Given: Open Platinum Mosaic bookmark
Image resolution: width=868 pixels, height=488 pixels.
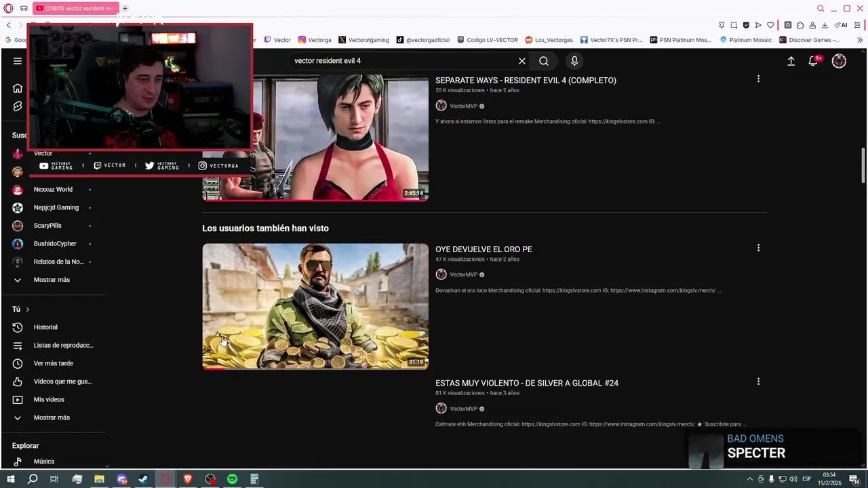Looking at the screenshot, I should pyautogui.click(x=745, y=40).
